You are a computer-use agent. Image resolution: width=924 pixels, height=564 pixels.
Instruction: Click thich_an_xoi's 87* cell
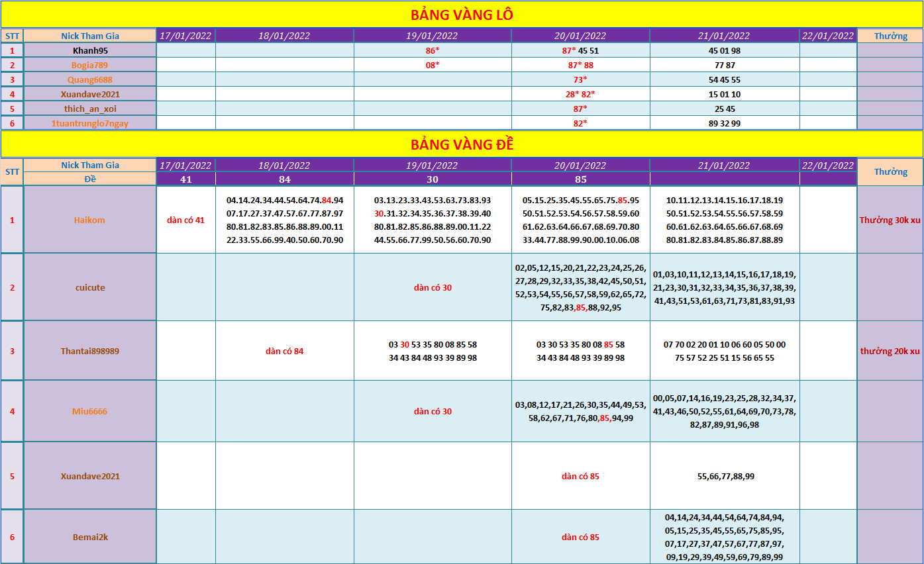[580, 109]
